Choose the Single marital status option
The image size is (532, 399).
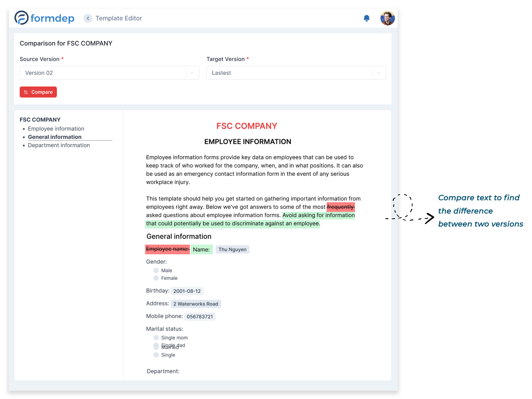156,355
